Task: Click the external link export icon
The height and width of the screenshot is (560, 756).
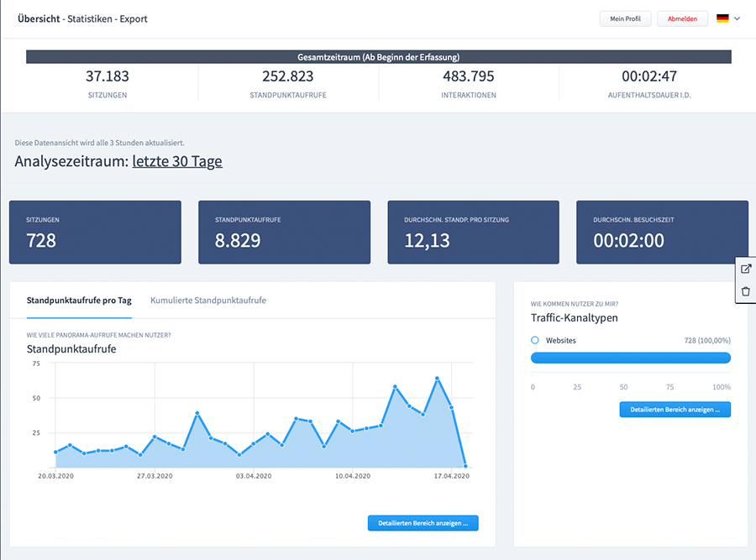Action: pyautogui.click(x=745, y=269)
